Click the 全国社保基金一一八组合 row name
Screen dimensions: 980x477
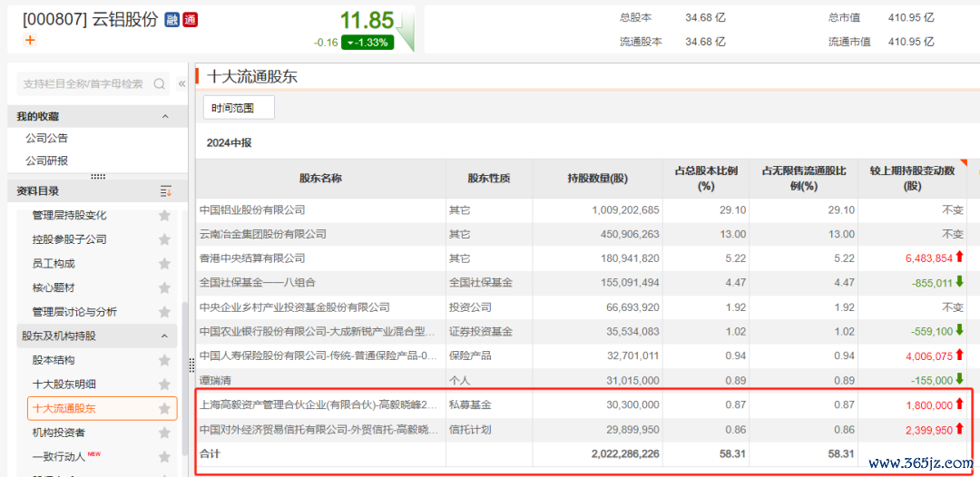(x=257, y=282)
